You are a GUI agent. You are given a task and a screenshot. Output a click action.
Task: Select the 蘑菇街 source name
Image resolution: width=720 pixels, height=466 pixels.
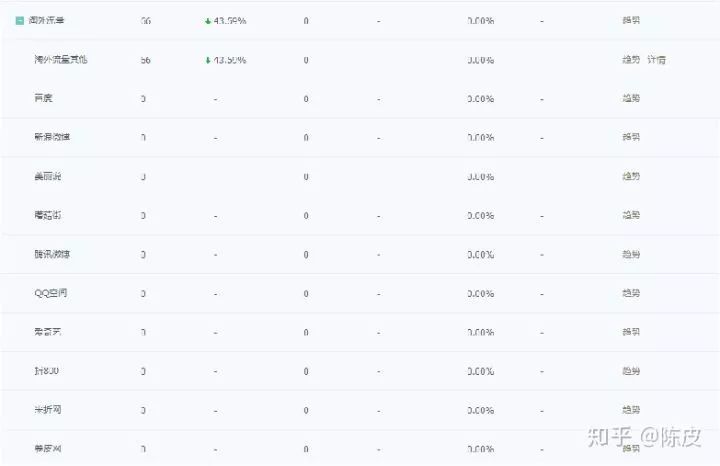(x=47, y=215)
